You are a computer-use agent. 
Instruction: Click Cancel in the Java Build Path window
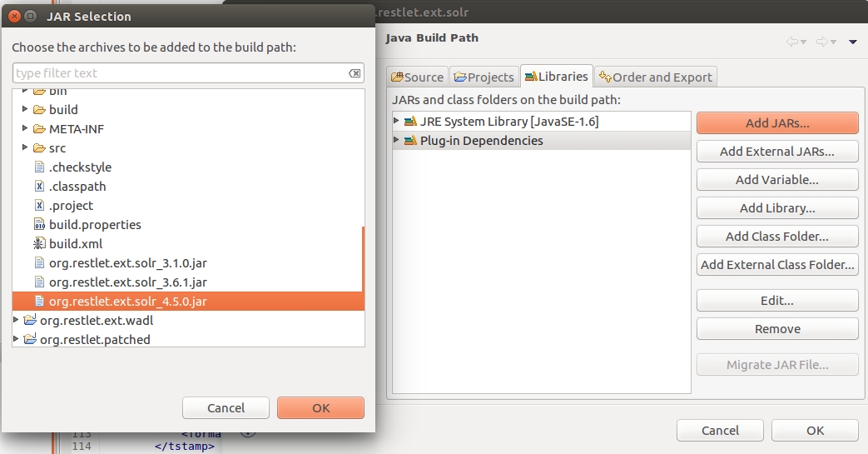point(720,430)
